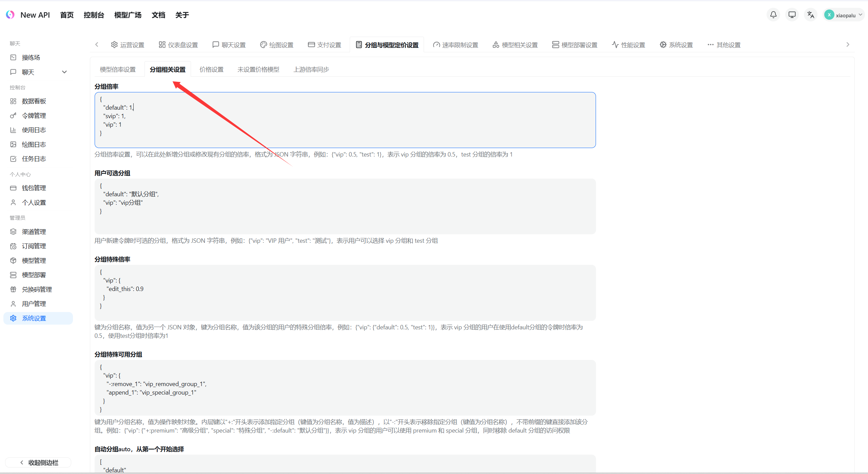The height and width of the screenshot is (474, 868).
Task: Click inside the 分组倍率 JSON field
Action: point(345,120)
